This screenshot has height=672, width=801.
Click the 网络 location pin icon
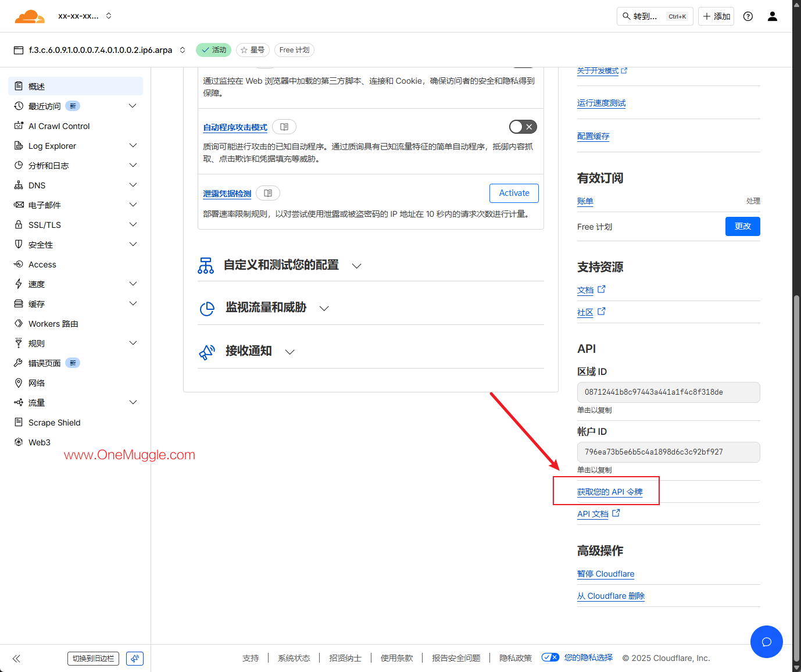tap(19, 383)
